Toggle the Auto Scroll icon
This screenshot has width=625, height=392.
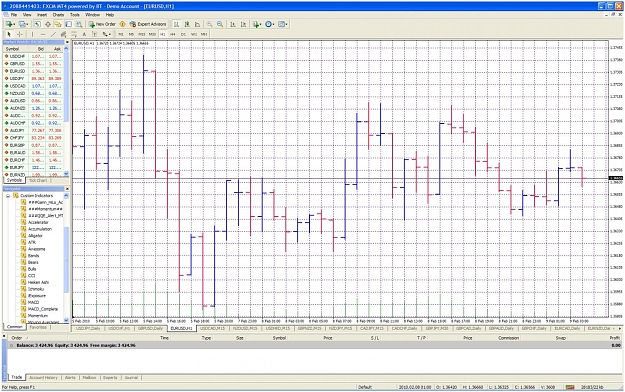tap(233, 24)
